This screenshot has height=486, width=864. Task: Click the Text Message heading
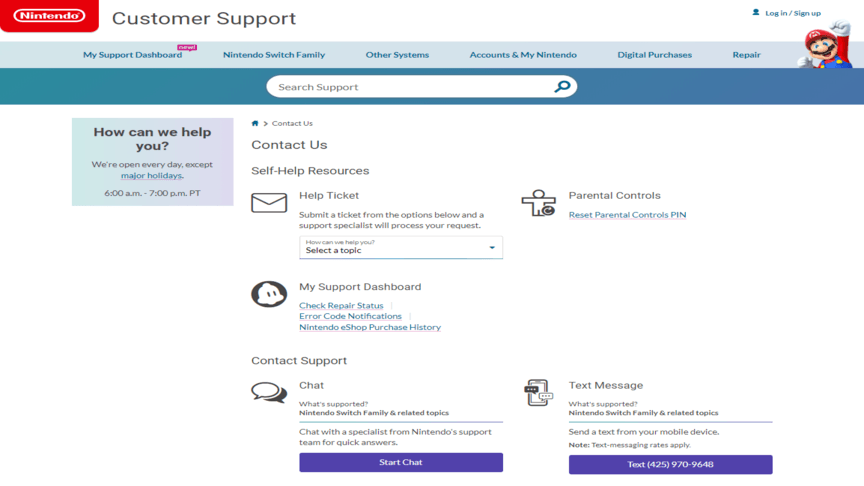pos(606,386)
